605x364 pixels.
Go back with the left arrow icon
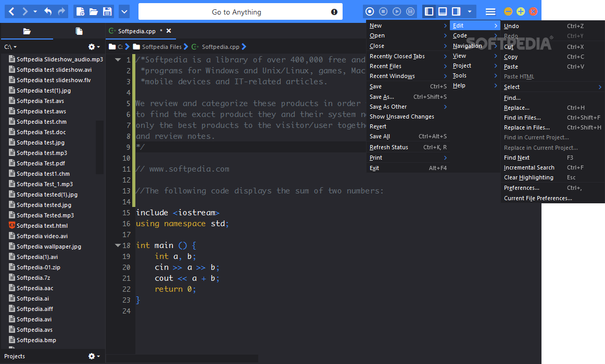click(x=11, y=11)
